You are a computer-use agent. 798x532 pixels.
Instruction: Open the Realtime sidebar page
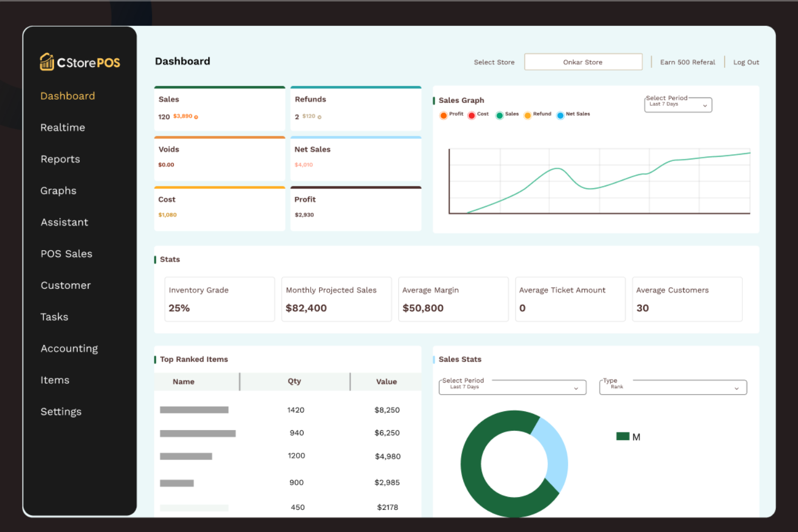point(63,128)
